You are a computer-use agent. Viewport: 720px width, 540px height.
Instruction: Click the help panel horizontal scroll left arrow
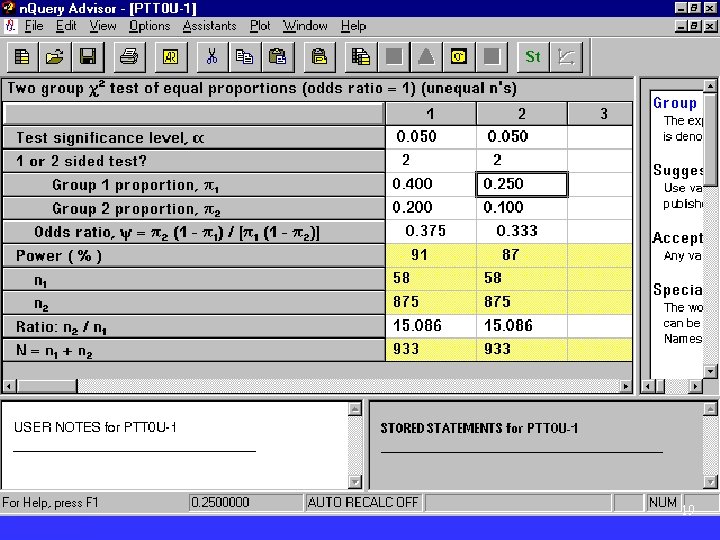tap(648, 386)
